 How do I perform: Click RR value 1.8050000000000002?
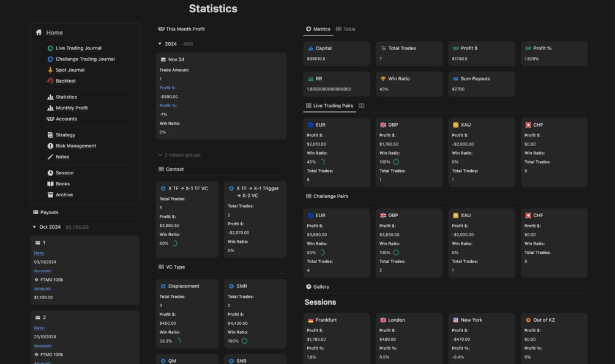[x=329, y=89]
